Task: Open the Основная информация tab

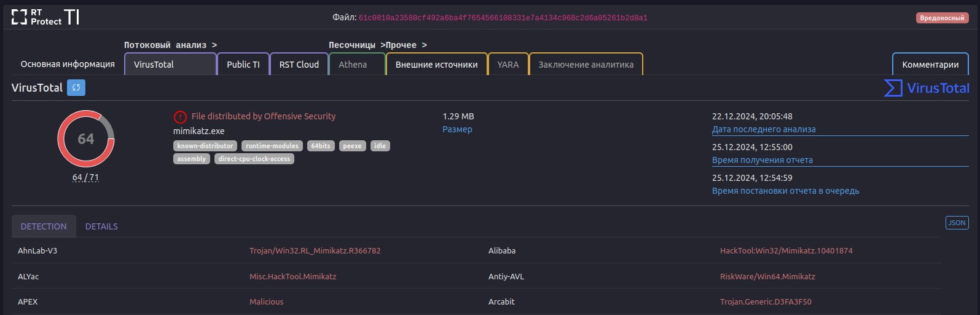Action: 68,65
